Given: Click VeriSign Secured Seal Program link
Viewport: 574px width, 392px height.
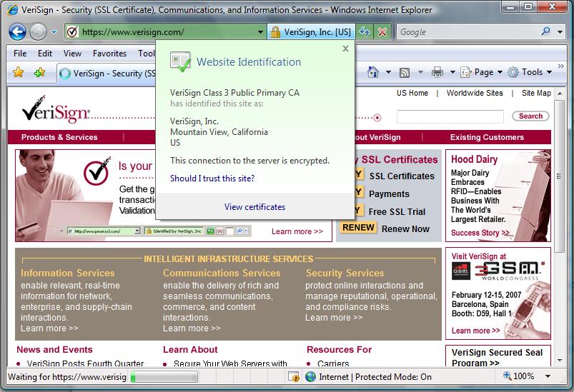Looking at the screenshot, I should pos(497,357).
